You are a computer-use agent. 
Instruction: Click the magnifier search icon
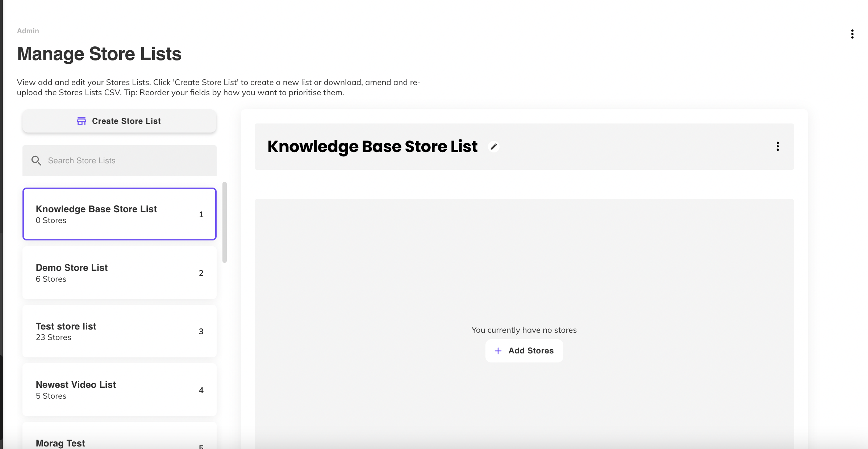click(x=36, y=160)
